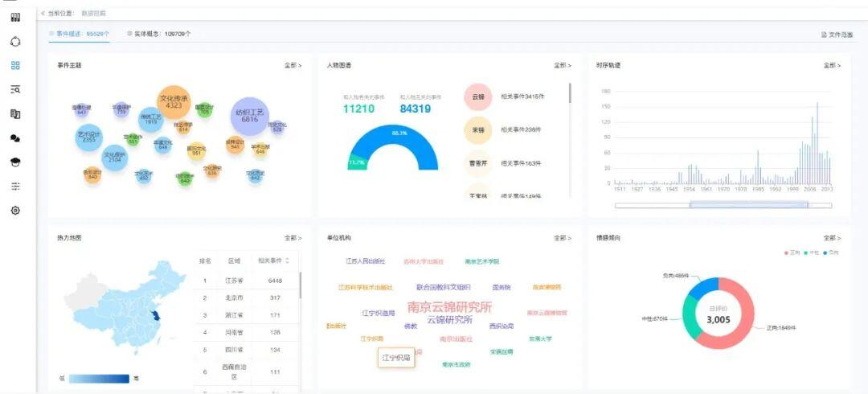Sort the 相关事件 column in the table

click(287, 261)
